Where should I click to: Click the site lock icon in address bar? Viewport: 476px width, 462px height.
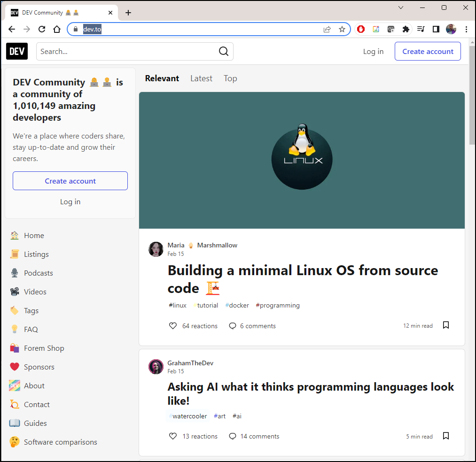click(76, 29)
